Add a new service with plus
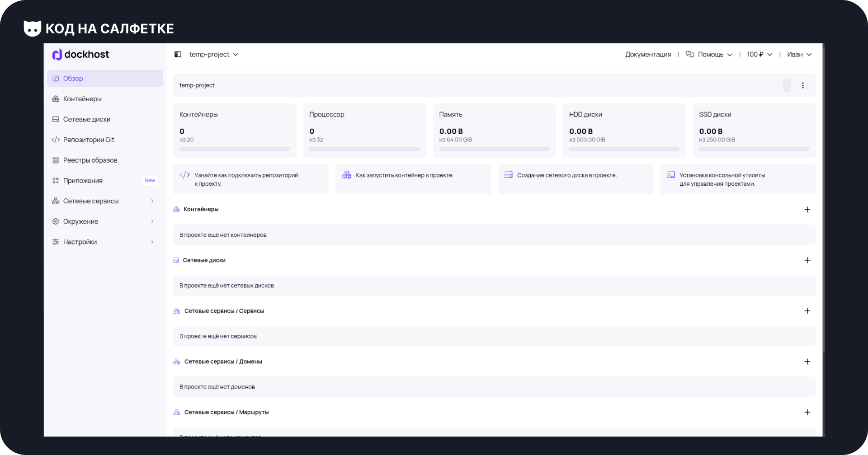Screen dimensions: 868x455 (x=807, y=311)
